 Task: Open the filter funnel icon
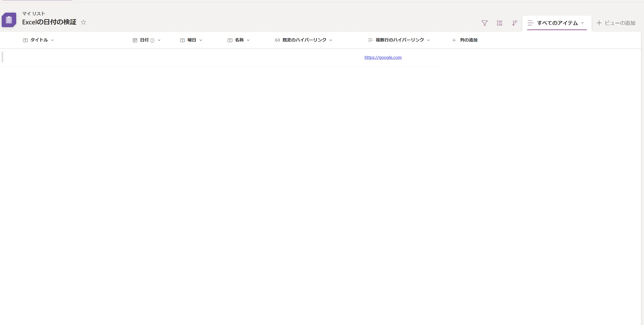(485, 23)
